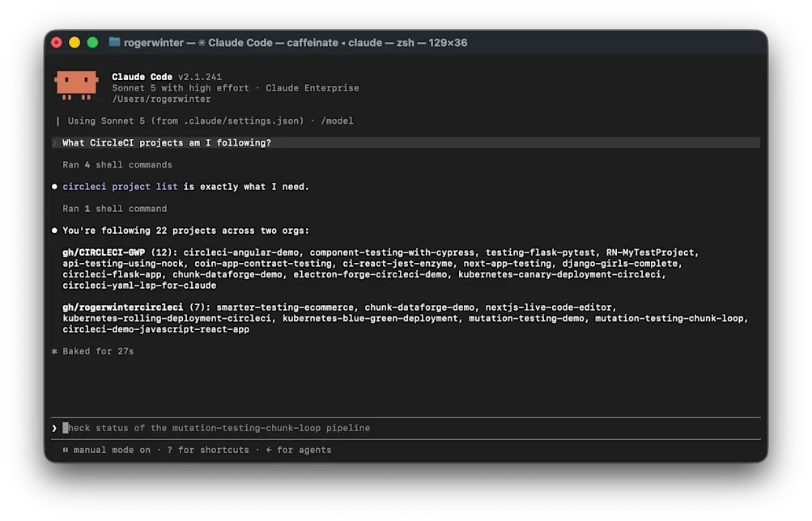
Task: Click 'gh/rogerwintercircleci' org heading
Action: point(123,307)
